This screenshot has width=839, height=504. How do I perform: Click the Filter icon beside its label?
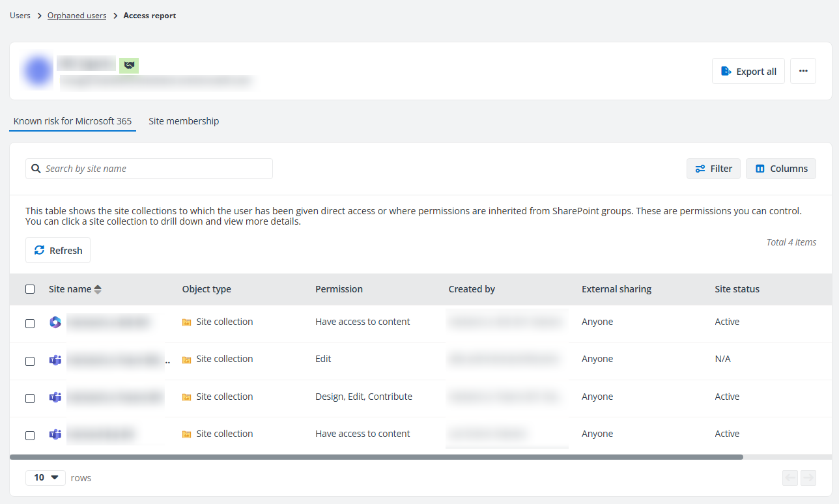pos(700,168)
